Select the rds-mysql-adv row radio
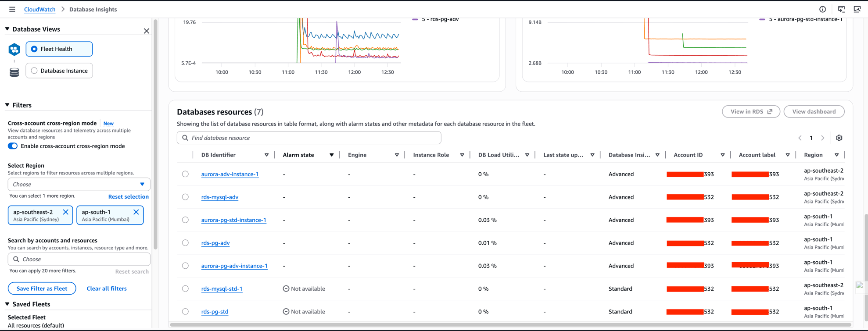868x331 pixels. (185, 197)
